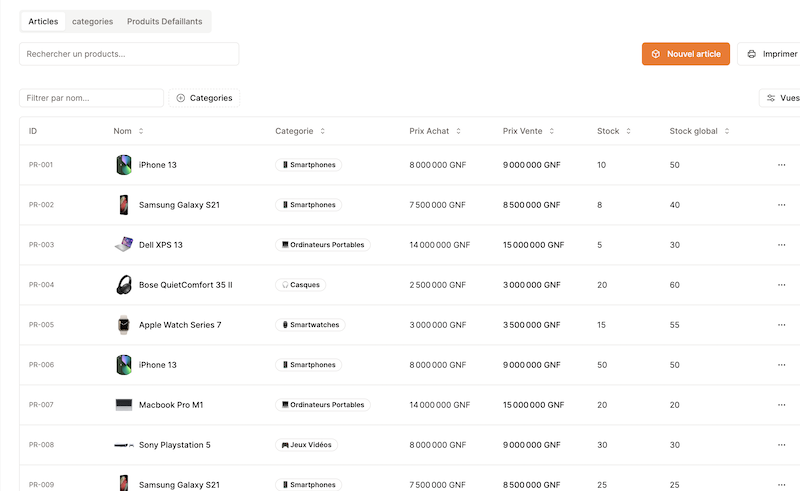This screenshot has height=491, width=800.
Task: Open the Vues column options
Action: (781, 98)
